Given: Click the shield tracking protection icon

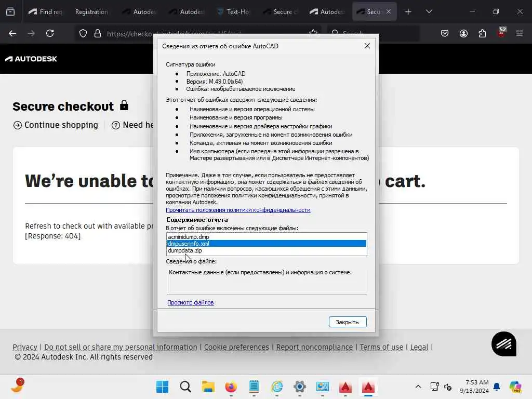Looking at the screenshot, I should tap(83, 33).
